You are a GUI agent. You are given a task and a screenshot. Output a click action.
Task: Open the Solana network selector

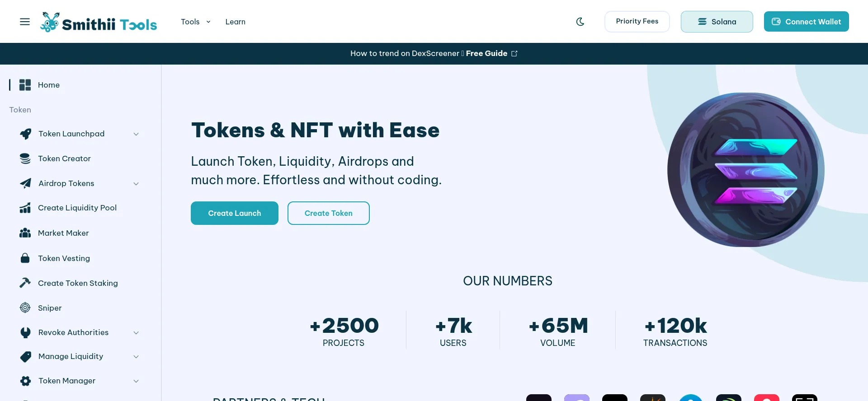[717, 22]
